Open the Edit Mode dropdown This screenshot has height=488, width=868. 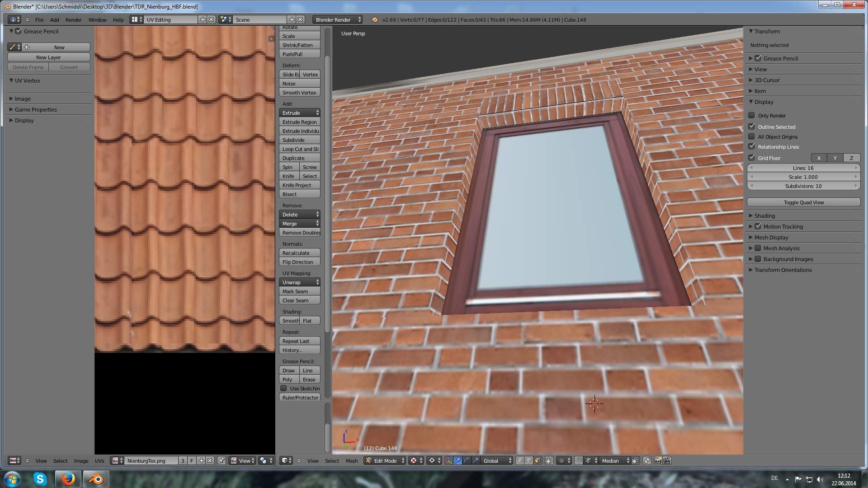coord(385,460)
